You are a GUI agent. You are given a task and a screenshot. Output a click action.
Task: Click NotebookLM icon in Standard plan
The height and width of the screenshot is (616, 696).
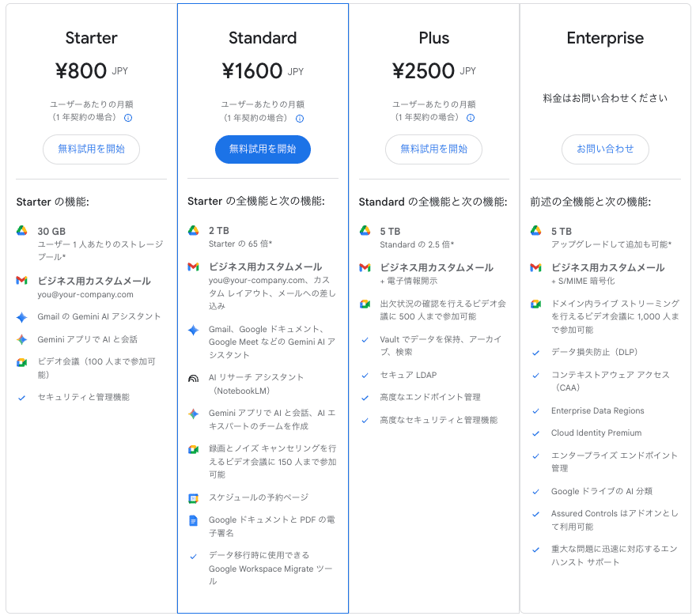pyautogui.click(x=193, y=378)
